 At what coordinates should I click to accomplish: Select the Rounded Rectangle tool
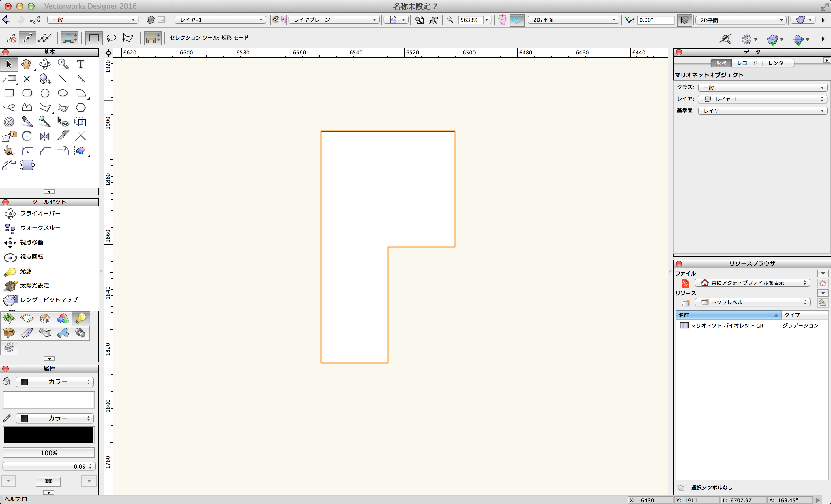(27, 93)
